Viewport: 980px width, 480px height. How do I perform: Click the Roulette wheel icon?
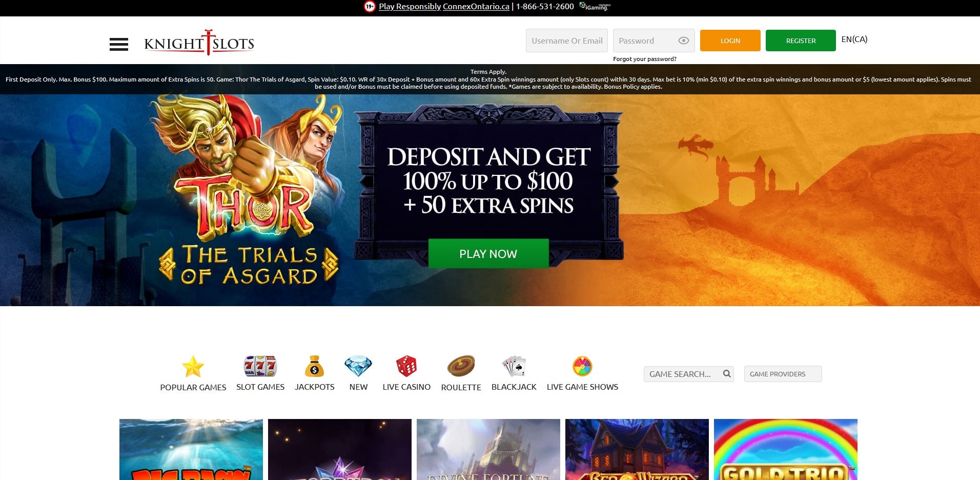pos(461,366)
